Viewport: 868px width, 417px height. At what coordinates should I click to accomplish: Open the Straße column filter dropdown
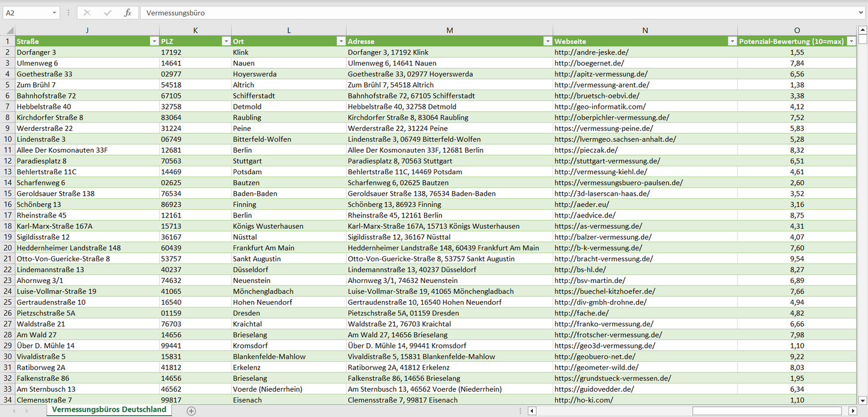[x=153, y=41]
